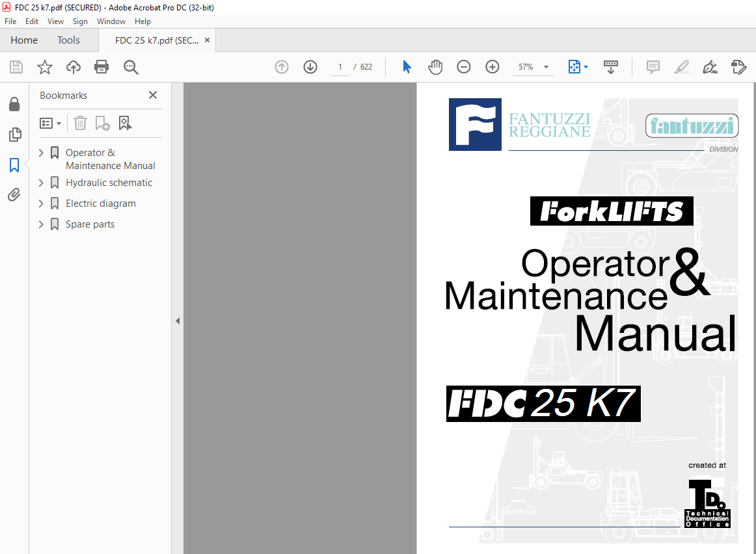Expand Electric diagram bookmark
Screen dimensions: 756x554
coord(41,204)
